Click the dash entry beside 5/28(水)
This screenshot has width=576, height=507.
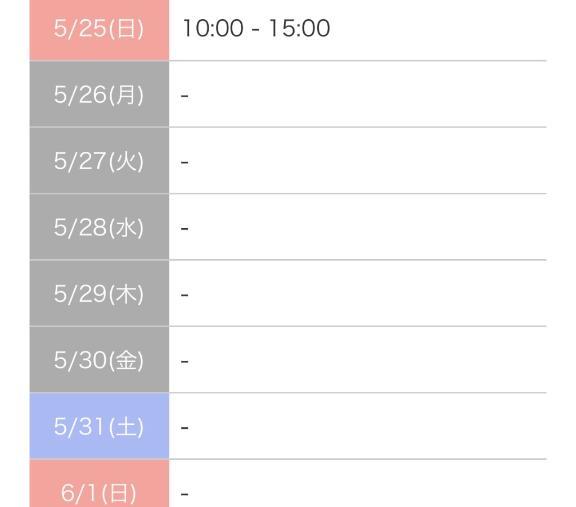185,229
